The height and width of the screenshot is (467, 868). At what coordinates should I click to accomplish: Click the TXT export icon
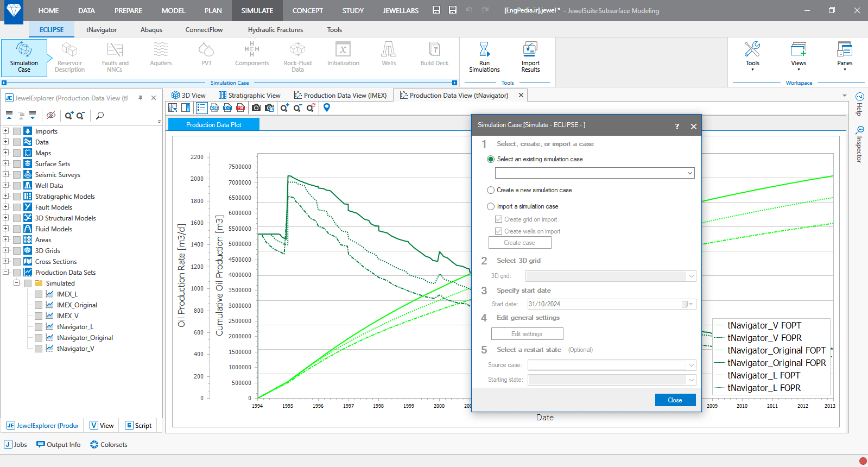(227, 108)
